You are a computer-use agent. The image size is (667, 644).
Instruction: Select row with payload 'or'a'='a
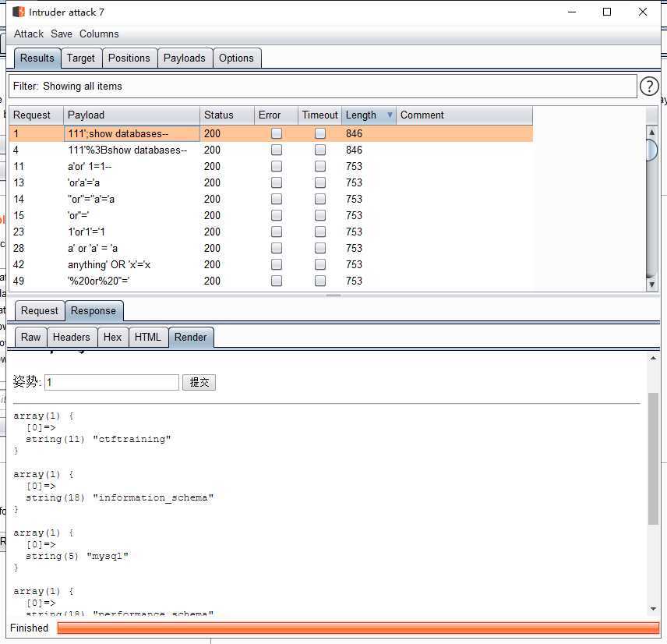coord(270,182)
